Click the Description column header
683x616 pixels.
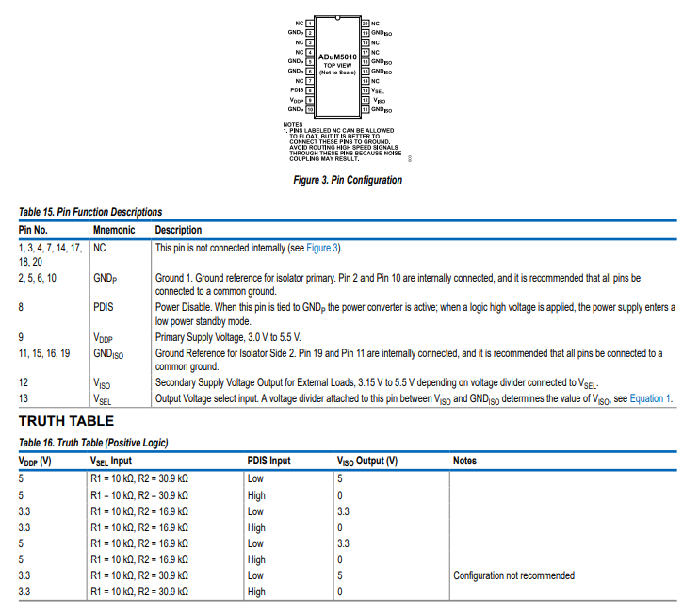pos(179,230)
